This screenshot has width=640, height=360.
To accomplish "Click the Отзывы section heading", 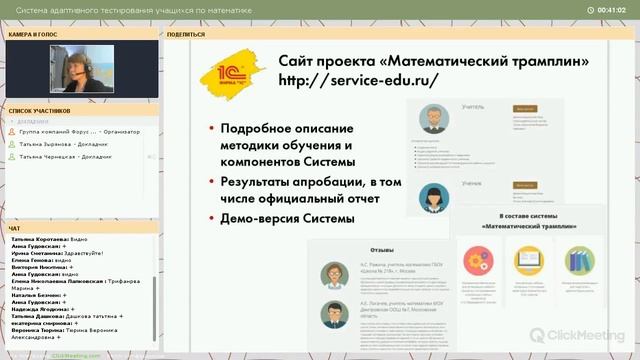I will pyautogui.click(x=382, y=250).
